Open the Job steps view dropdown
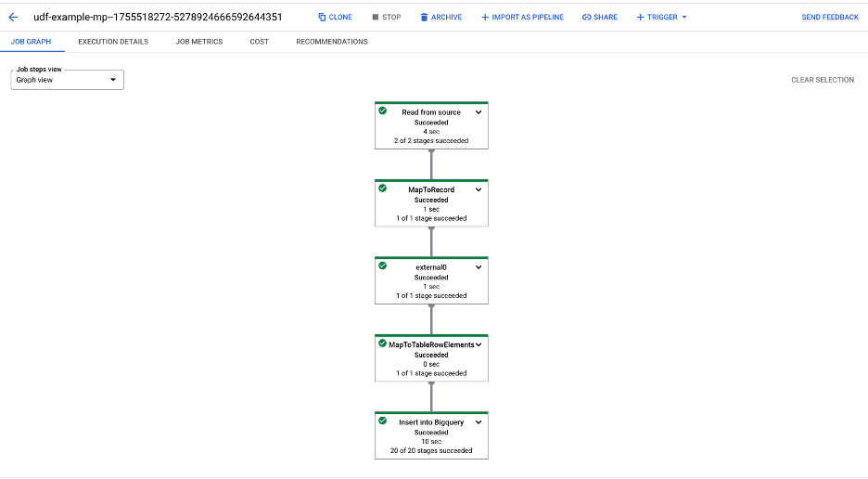Screen dimensions: 868x479 pyautogui.click(x=67, y=80)
